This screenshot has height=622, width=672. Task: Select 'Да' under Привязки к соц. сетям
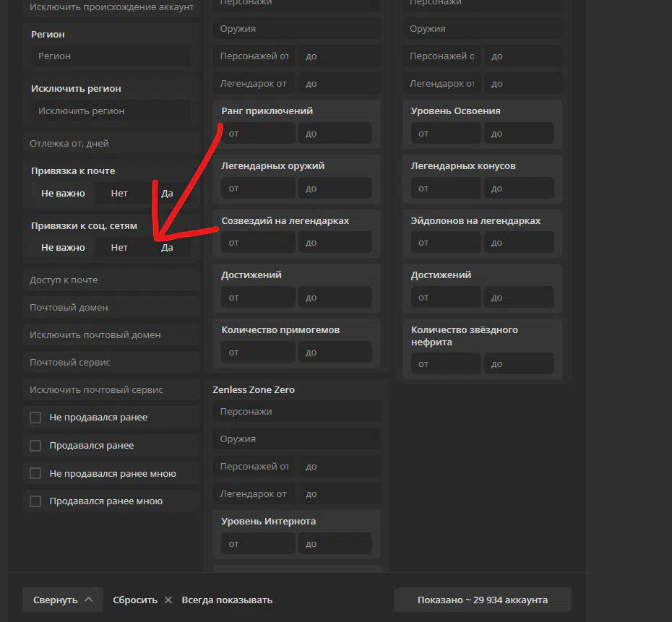coord(167,248)
